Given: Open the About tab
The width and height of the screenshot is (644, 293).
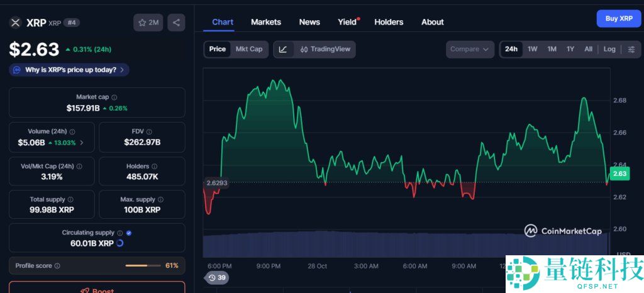Looking at the screenshot, I should 433,22.
